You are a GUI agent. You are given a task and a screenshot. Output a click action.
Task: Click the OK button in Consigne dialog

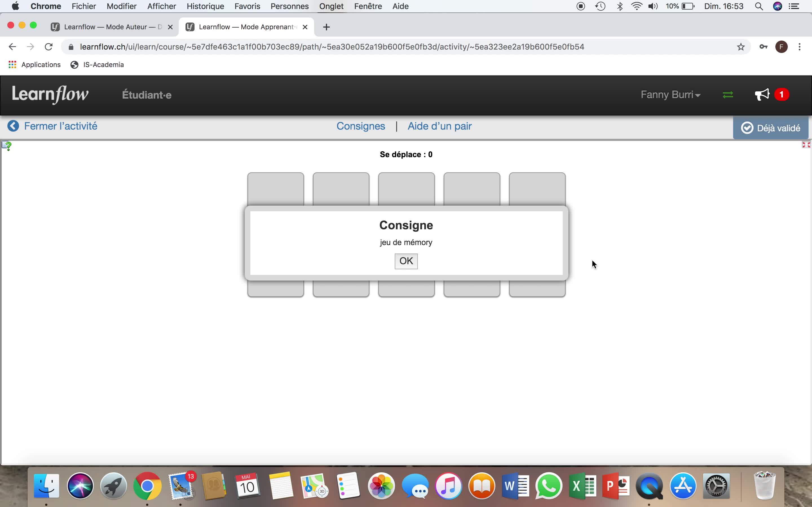[406, 261]
